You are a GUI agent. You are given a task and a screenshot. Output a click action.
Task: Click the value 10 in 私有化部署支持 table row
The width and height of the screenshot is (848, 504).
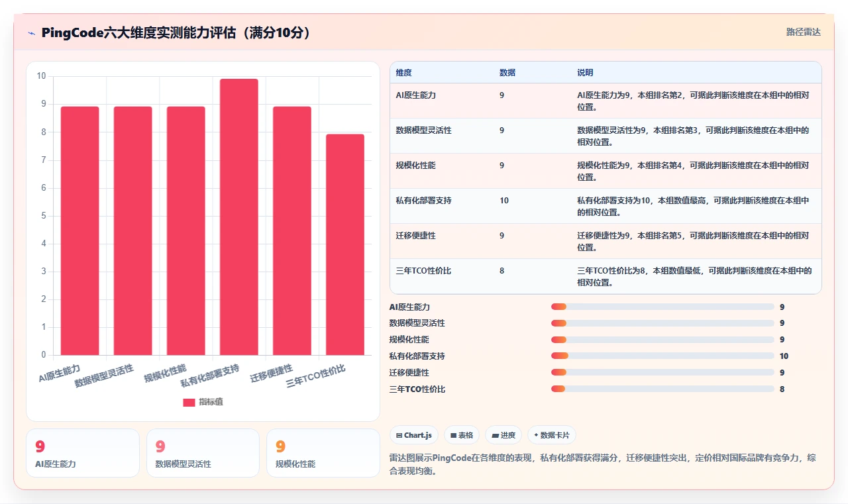(x=504, y=200)
